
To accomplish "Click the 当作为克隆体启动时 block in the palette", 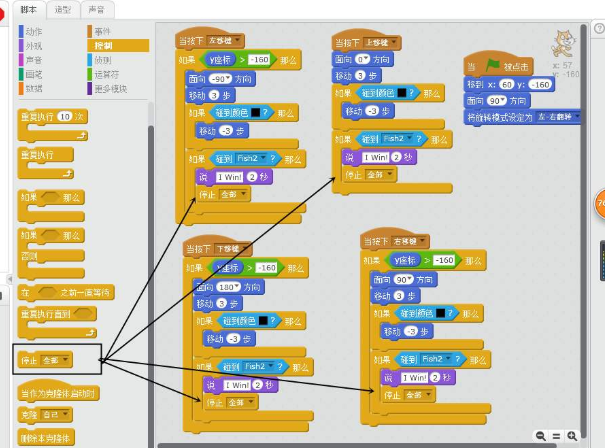I will 60,394.
